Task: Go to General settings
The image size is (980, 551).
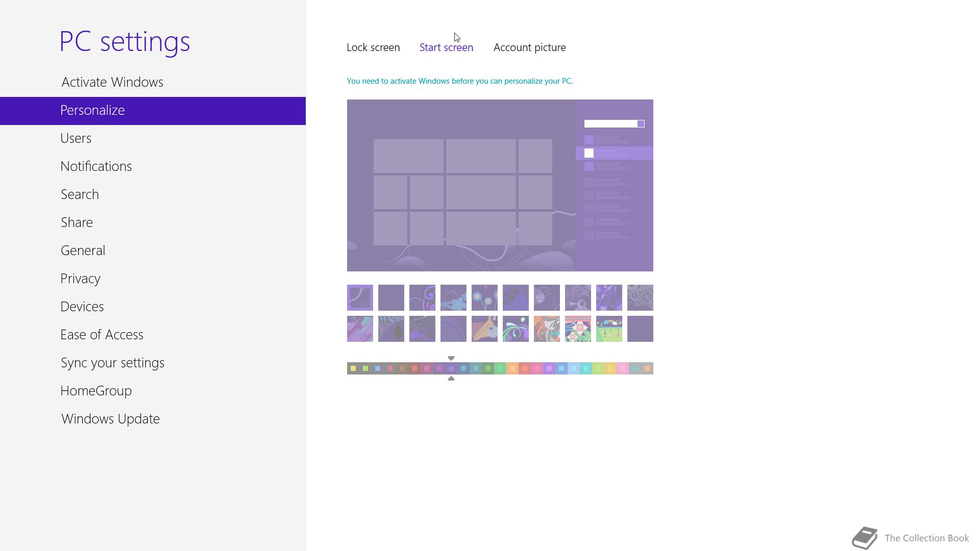Action: 83,251
